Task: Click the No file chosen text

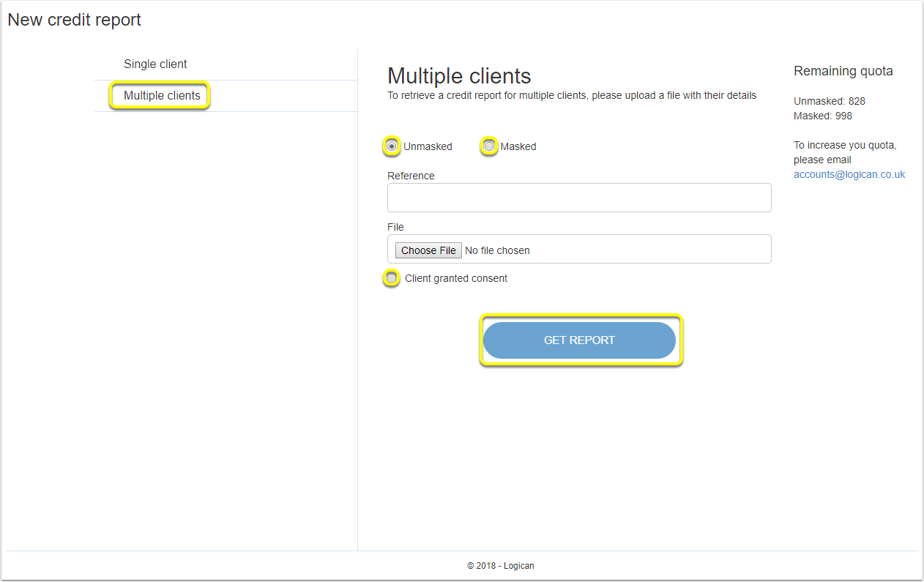Action: tap(498, 250)
